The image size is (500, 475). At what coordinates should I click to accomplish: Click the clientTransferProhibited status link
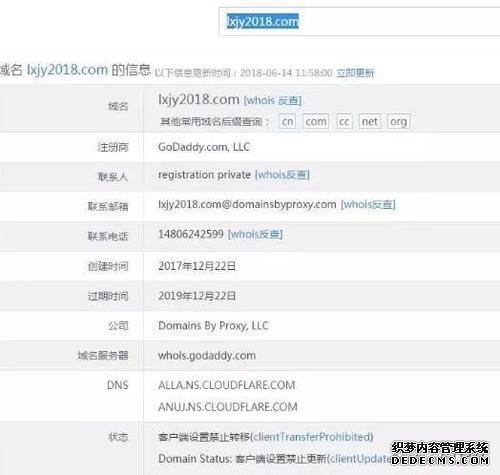(x=312, y=437)
